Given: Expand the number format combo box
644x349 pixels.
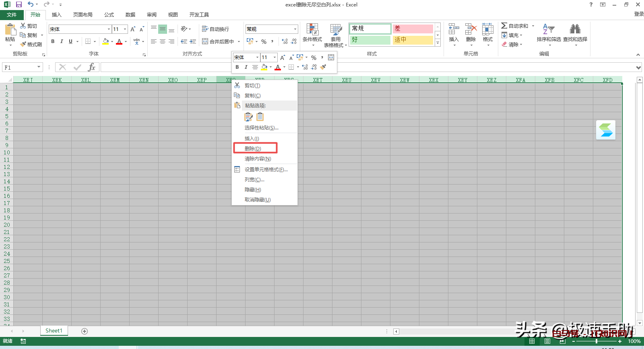Looking at the screenshot, I should pyautogui.click(x=295, y=29).
